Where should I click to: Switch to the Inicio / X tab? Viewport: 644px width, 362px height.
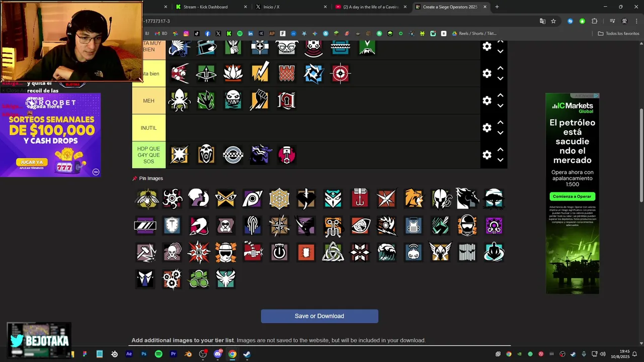point(290,7)
